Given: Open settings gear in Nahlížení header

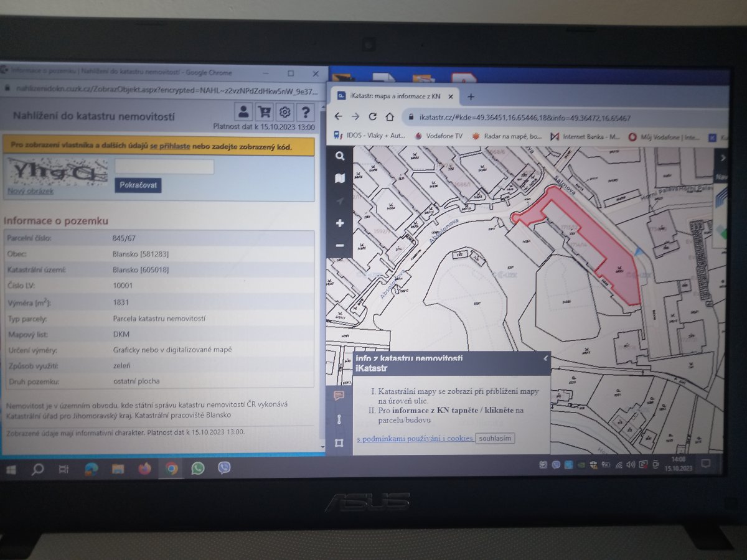Looking at the screenshot, I should point(285,112).
